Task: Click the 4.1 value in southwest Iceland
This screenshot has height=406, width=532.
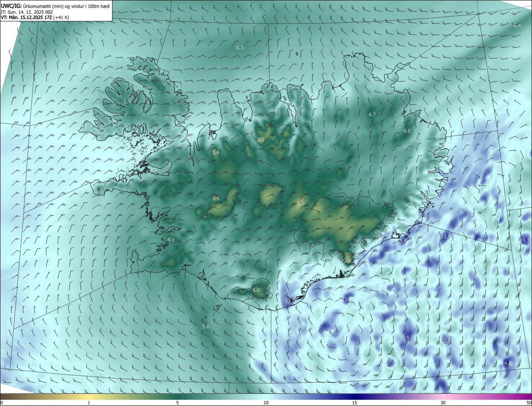Action: [171, 240]
